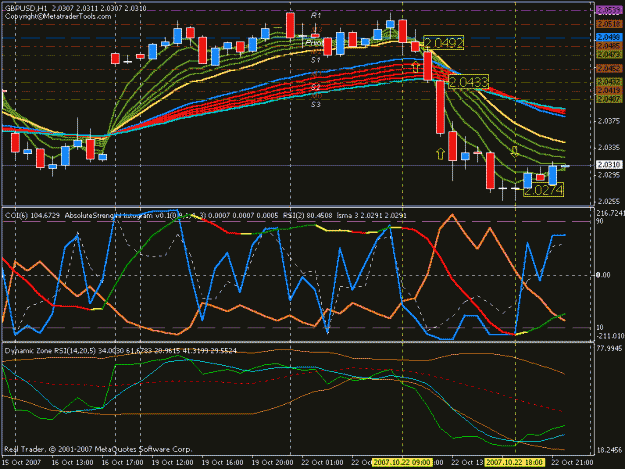The height and width of the screenshot is (469, 625).
Task: Click the 2.0274 yellow price label
Action: click(x=543, y=190)
